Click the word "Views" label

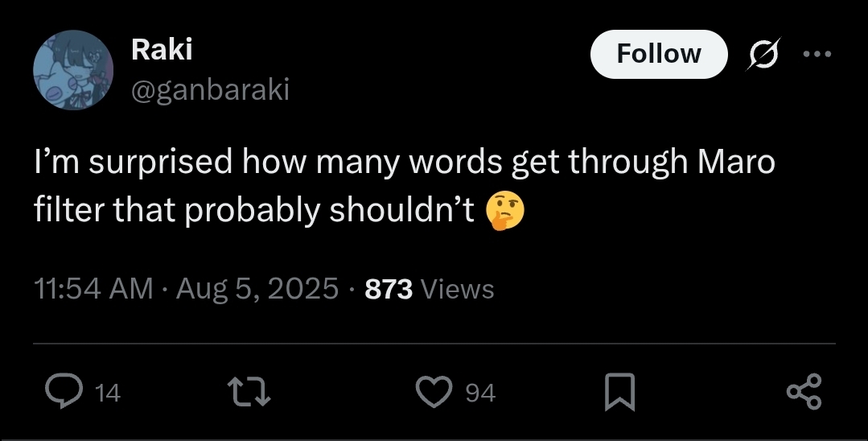pos(457,288)
